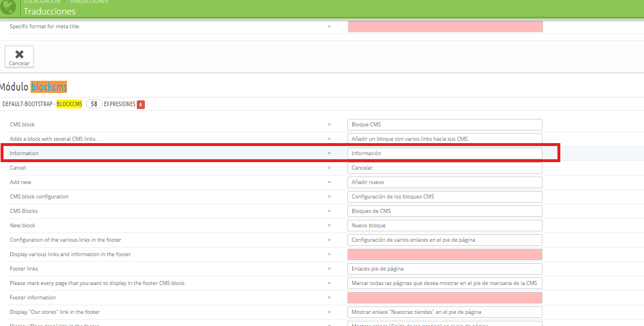Viewport: 644px width, 326px height.
Task: Click the 'Configuración de los bloques CMS' field
Action: (x=445, y=197)
